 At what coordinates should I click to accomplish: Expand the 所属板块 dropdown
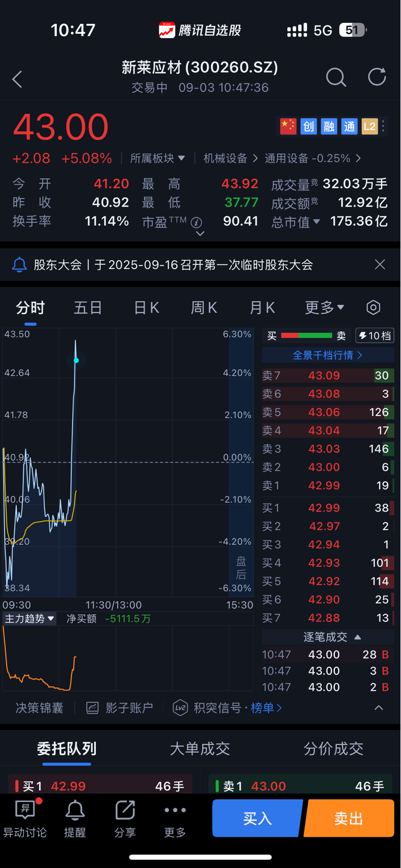pos(157,158)
